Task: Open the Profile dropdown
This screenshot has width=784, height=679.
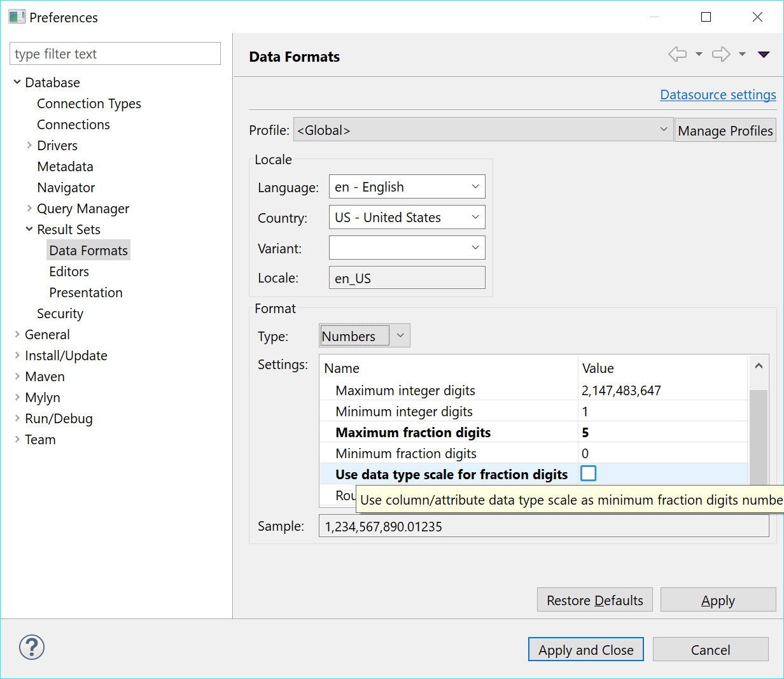Action: coord(666,129)
